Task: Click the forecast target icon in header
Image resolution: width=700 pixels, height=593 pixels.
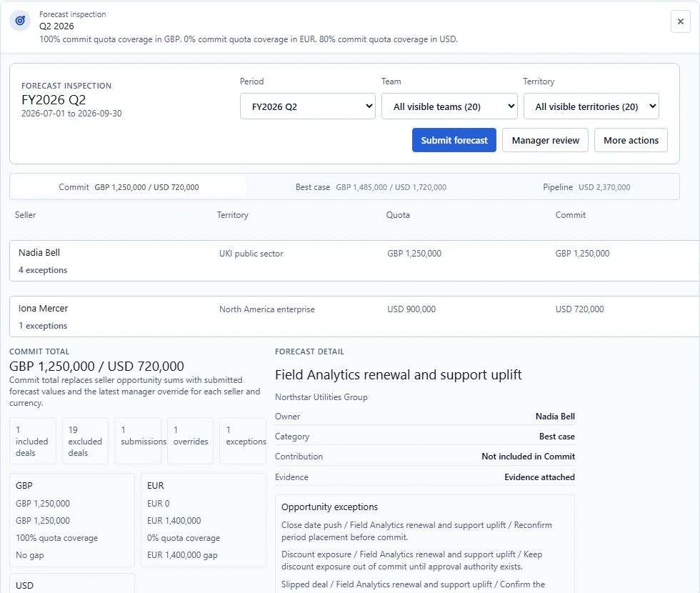Action: (x=20, y=21)
